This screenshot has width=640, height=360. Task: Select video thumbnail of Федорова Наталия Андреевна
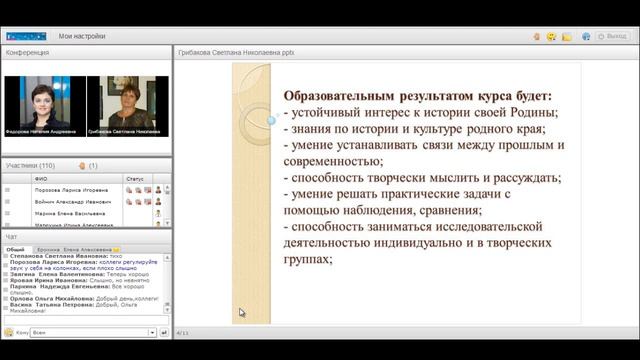pos(45,106)
